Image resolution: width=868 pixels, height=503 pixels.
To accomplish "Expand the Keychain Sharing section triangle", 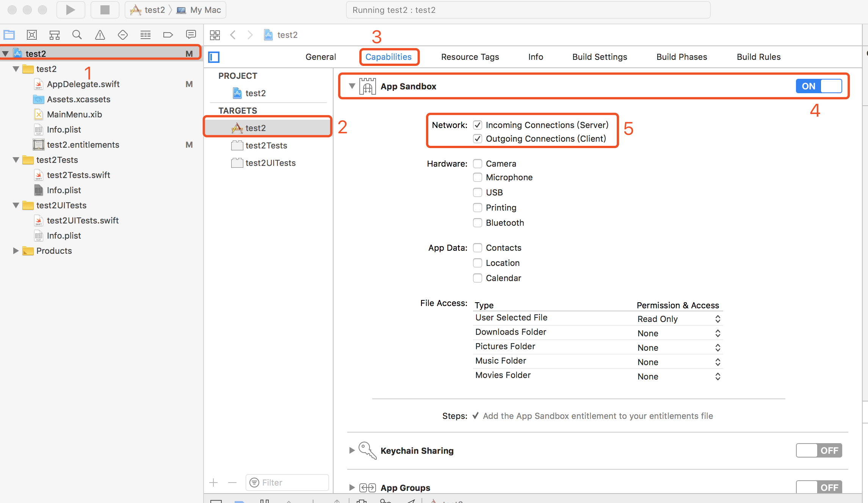I will point(352,450).
